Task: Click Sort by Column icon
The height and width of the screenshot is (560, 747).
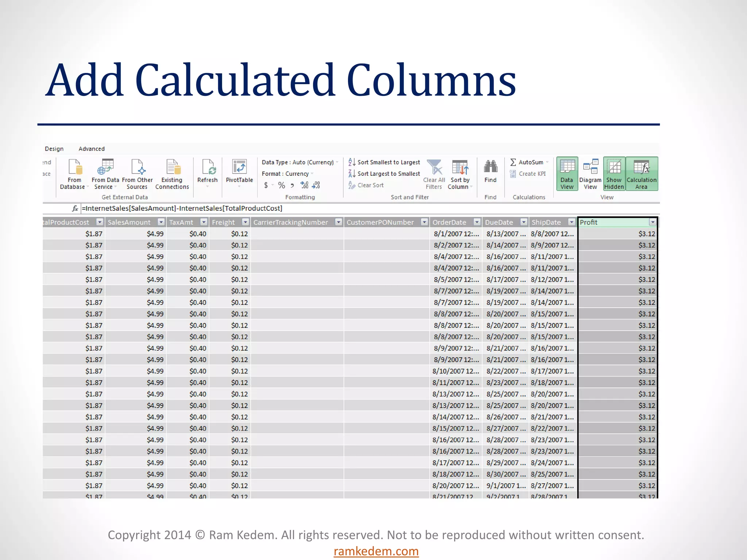Action: (x=460, y=168)
